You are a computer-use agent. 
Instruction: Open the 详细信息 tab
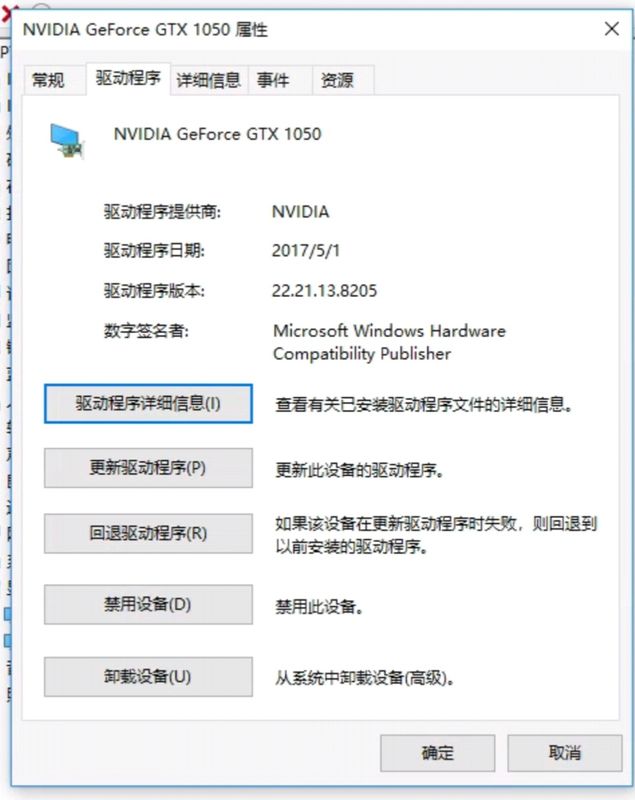coord(208,80)
